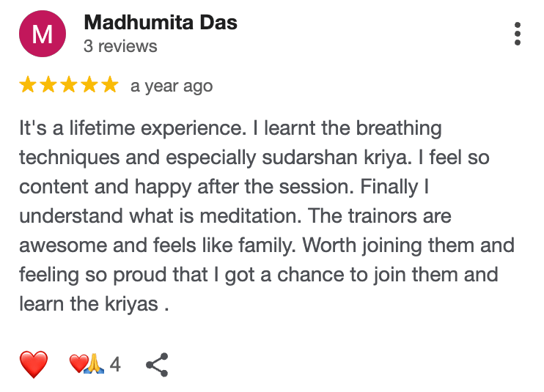The height and width of the screenshot is (392, 544).
Task: Open Madhumita's round M avatar
Action: pos(43,34)
